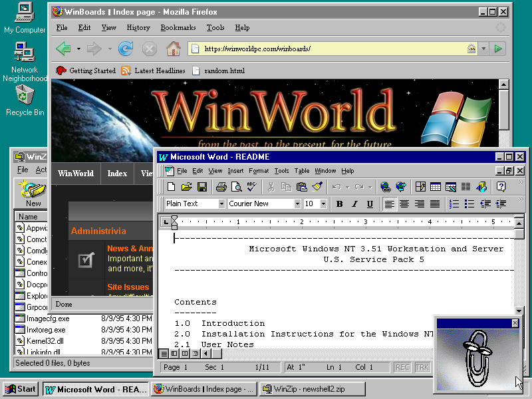The width and height of the screenshot is (532, 399).
Task: Create a new blank document in Word
Action: [172, 187]
